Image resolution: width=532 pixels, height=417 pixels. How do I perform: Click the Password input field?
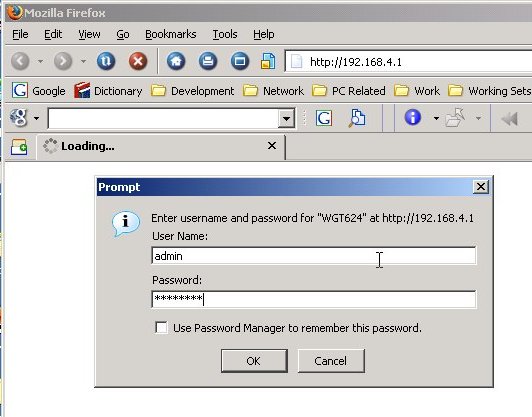pyautogui.click(x=314, y=299)
